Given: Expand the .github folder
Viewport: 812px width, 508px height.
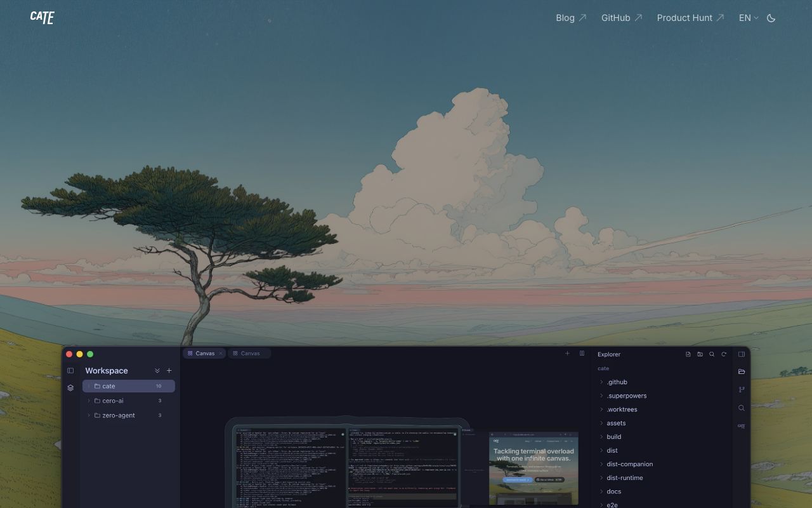Looking at the screenshot, I should 601,382.
